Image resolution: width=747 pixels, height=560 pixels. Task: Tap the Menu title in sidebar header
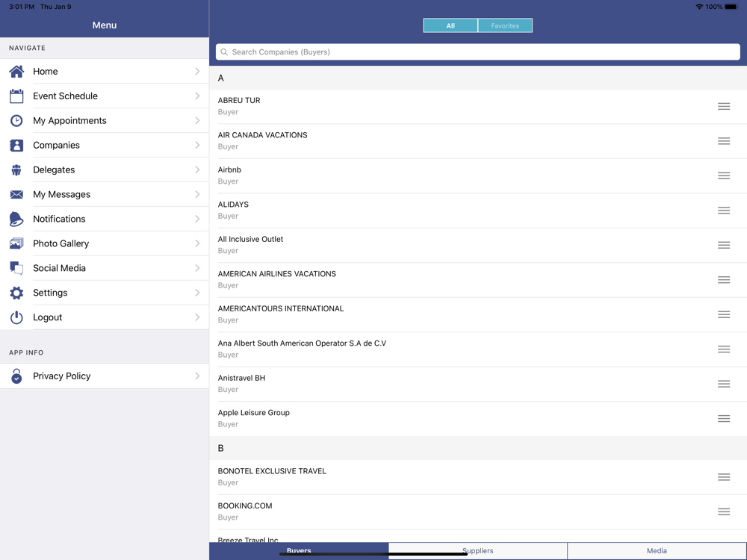[x=105, y=25]
